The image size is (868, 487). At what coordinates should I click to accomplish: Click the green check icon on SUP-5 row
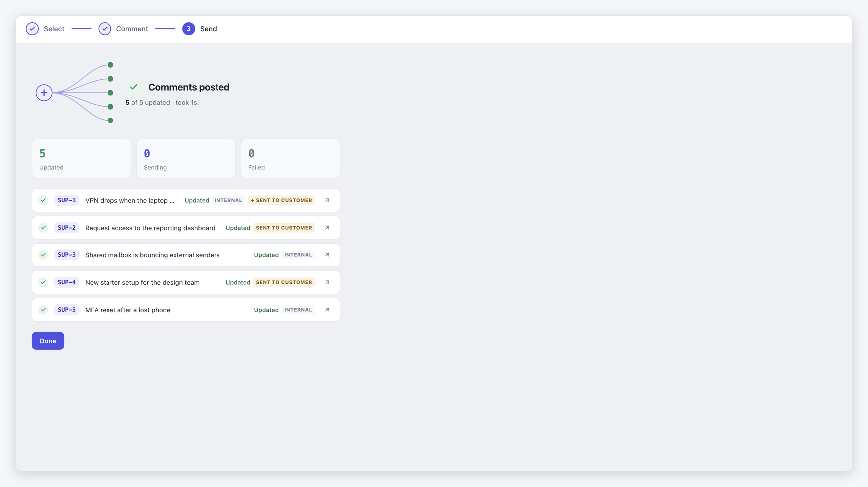click(43, 310)
